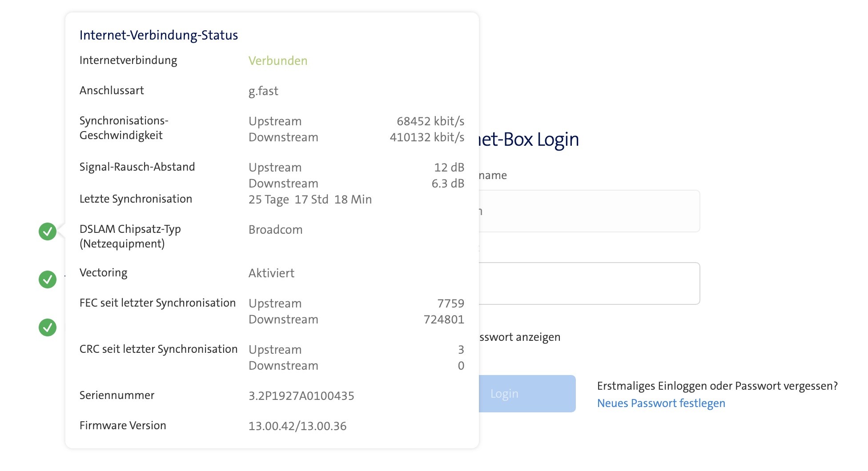Viewport: 868px width, 471px height.
Task: Click the firmware version 13.00.42/13.00.36
Action: (x=297, y=426)
